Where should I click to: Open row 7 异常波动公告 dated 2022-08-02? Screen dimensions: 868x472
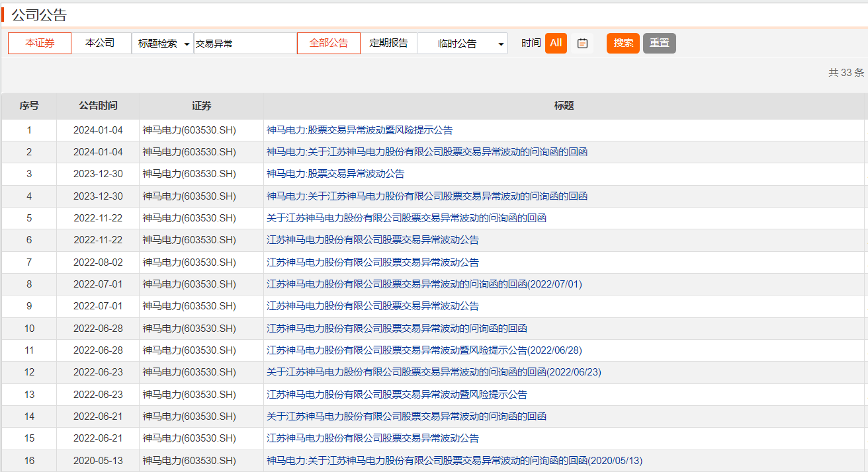(x=372, y=262)
